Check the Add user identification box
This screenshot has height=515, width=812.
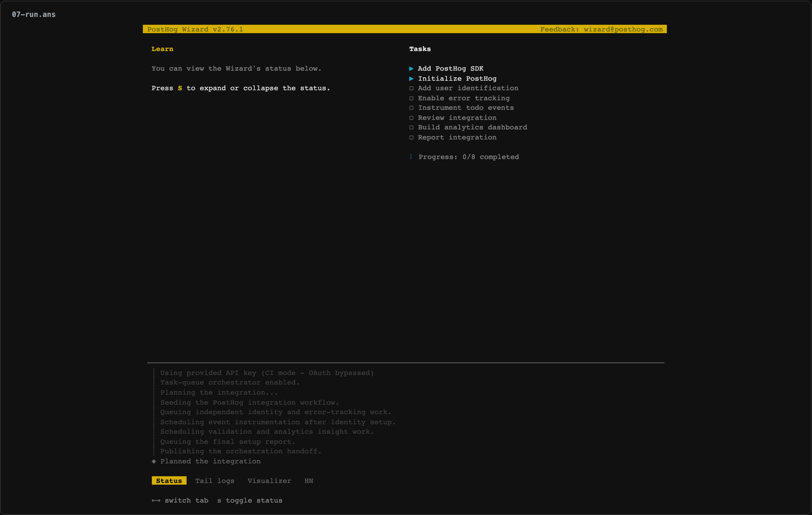pos(412,88)
